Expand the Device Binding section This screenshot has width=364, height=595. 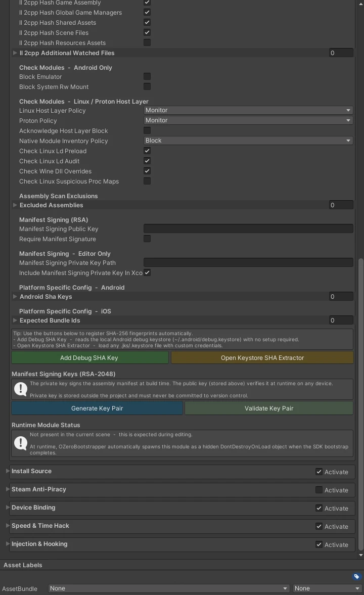[x=8, y=508]
